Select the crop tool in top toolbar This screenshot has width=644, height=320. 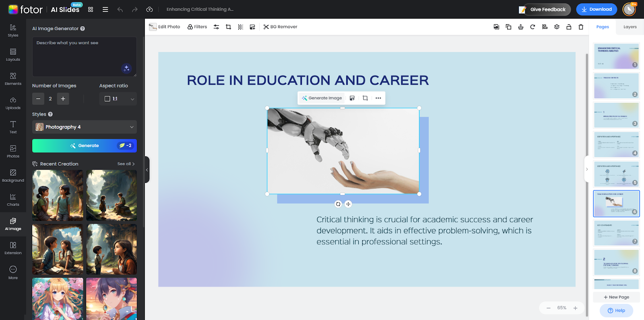pos(229,27)
